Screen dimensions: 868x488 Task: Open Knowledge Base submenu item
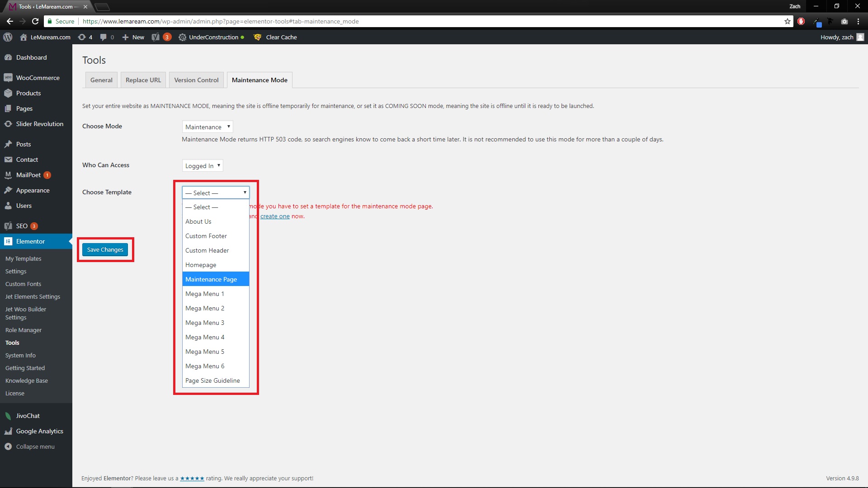coord(27,381)
